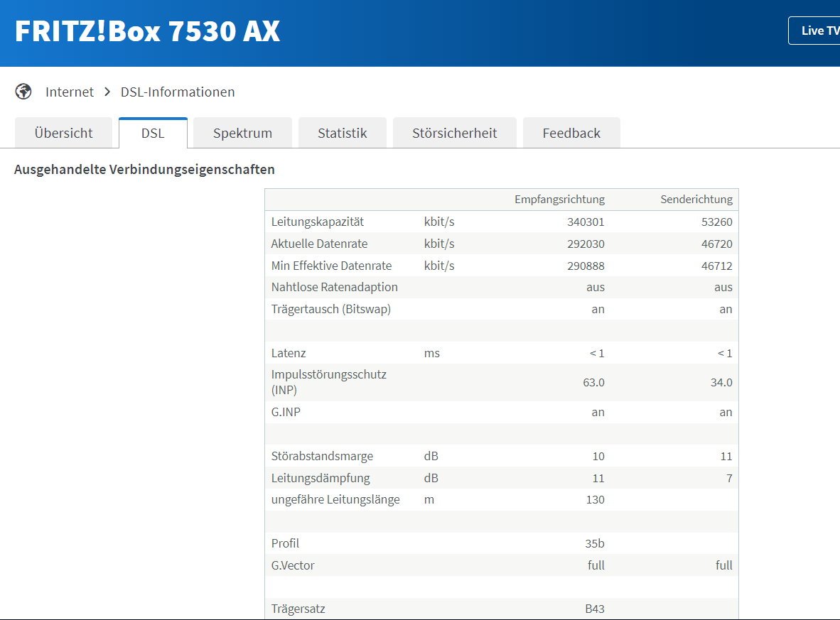Click the Live TV button
The image size is (840, 620).
point(814,31)
